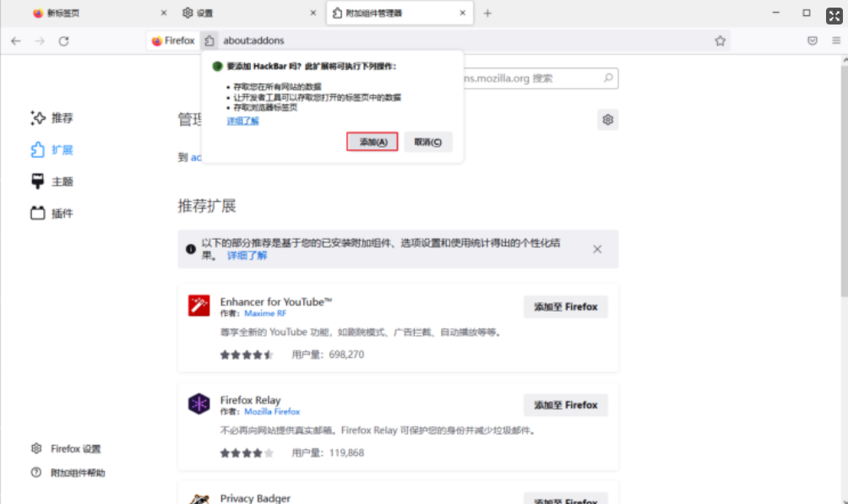Open the 详细了解 link in the permission dialog
The width and height of the screenshot is (848, 504).
click(242, 120)
